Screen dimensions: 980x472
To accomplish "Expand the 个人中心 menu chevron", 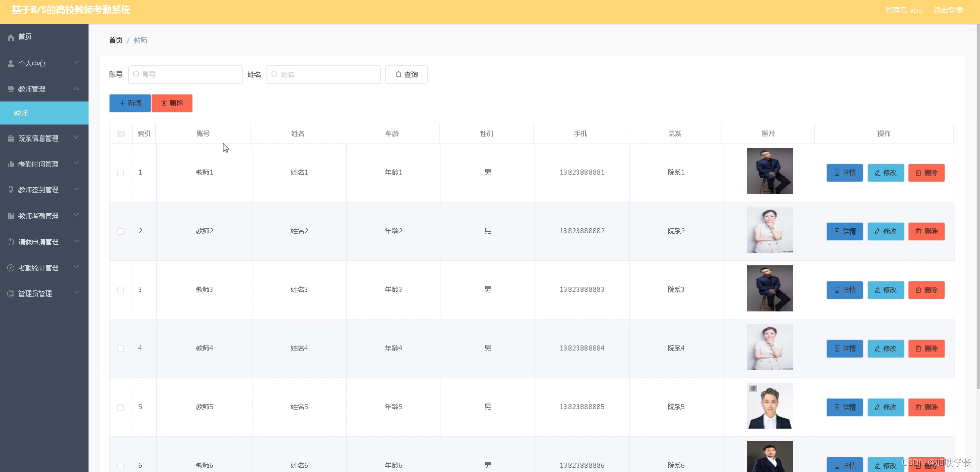I will coord(76,63).
